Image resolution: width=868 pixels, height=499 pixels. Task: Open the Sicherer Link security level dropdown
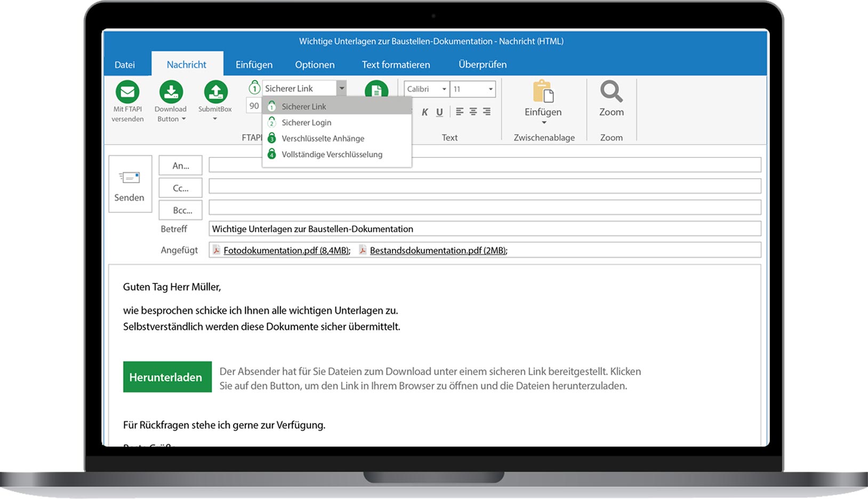pyautogui.click(x=342, y=88)
